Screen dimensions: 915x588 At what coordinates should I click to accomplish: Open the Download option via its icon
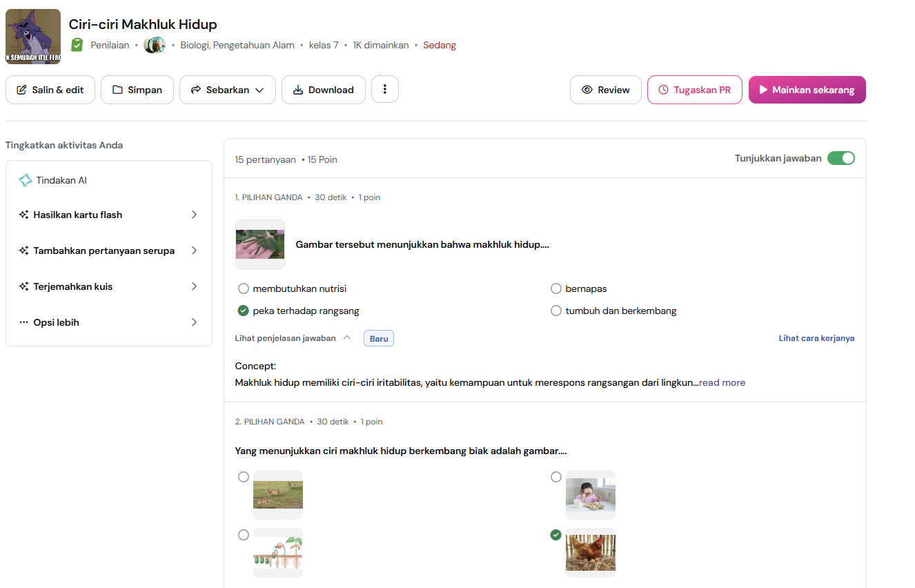coord(299,90)
